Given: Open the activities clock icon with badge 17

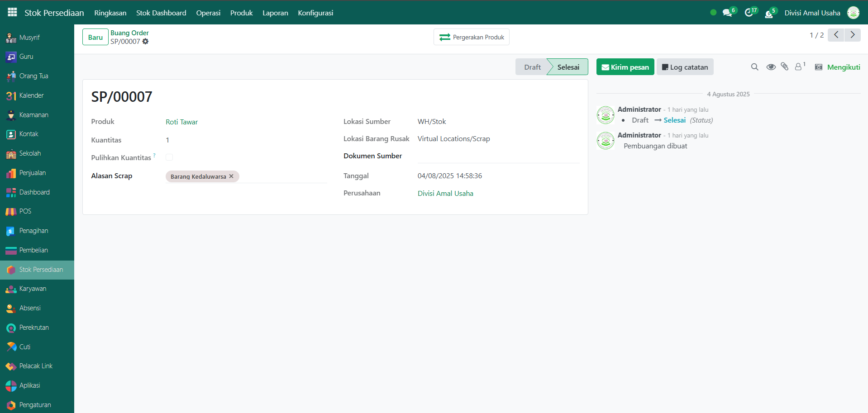Looking at the screenshot, I should 749,13.
